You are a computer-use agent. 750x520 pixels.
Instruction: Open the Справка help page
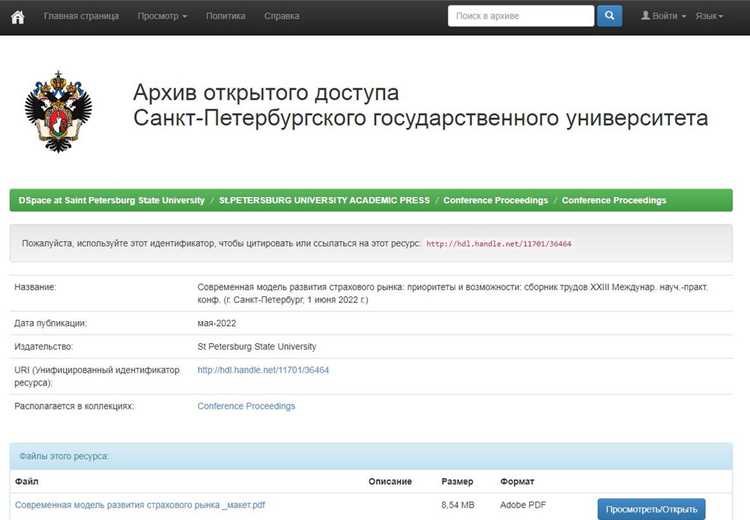point(282,16)
